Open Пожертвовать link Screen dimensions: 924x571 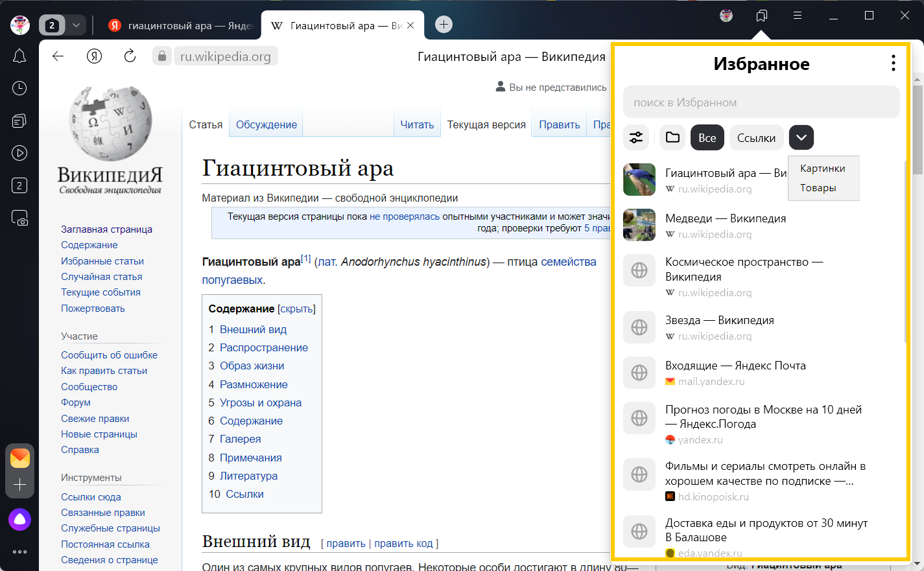coord(93,309)
